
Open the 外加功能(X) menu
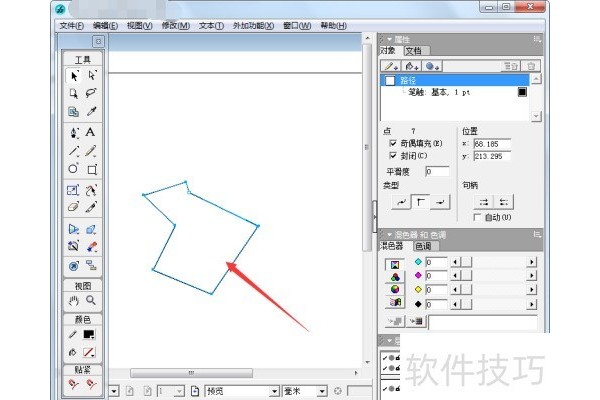[x=253, y=26]
